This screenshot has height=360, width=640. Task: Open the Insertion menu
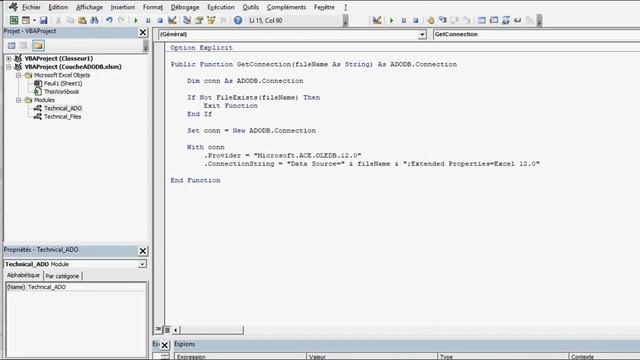click(122, 7)
